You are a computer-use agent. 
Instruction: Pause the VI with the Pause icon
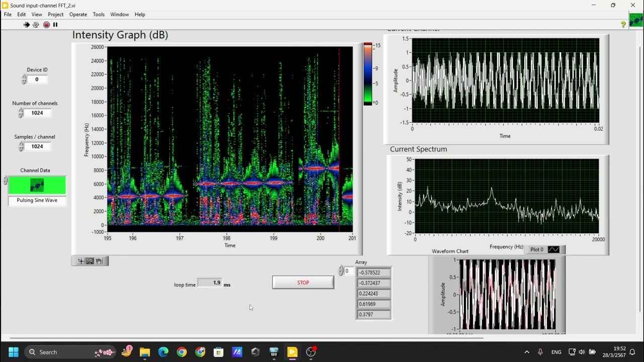tap(55, 25)
